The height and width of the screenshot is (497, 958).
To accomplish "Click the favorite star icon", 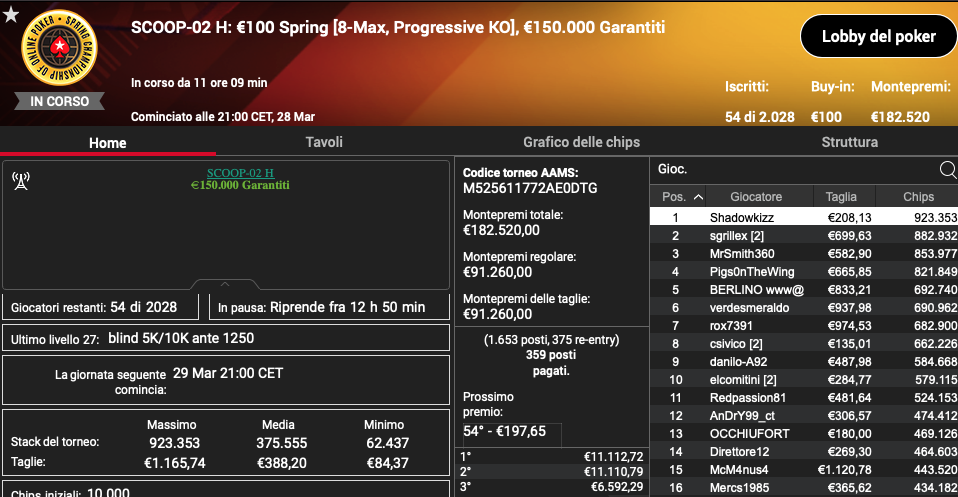I will (10, 14).
